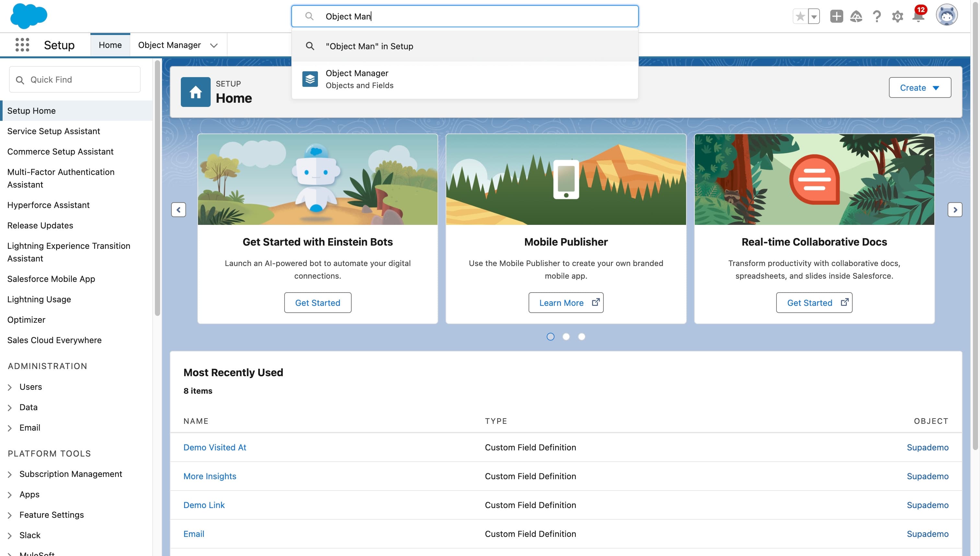Screen dimensions: 980x556
Task: Switch to the Home tab
Action: pos(110,45)
